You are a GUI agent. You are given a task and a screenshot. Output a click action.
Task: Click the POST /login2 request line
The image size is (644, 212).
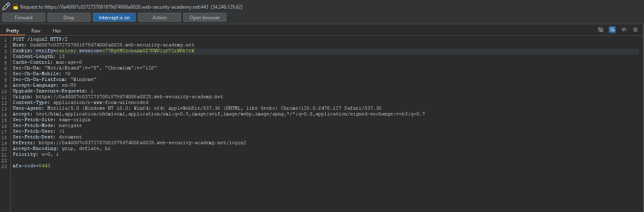point(40,39)
